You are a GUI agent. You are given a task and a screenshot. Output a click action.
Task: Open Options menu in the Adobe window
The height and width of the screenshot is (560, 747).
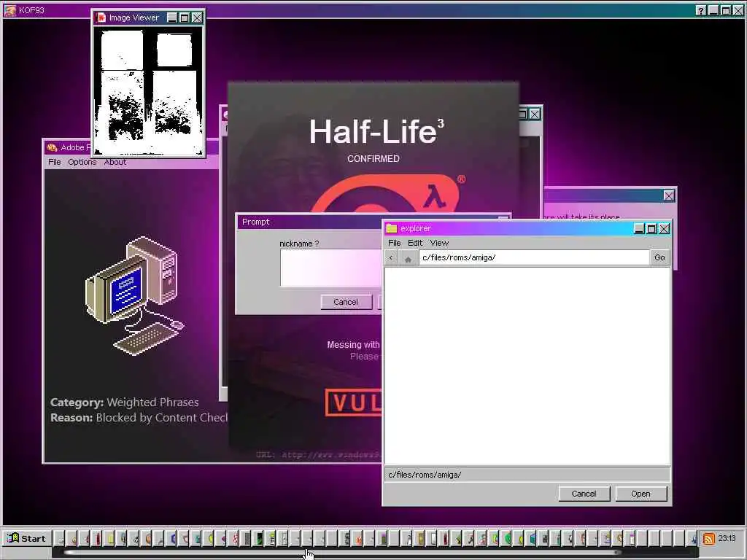[82, 162]
